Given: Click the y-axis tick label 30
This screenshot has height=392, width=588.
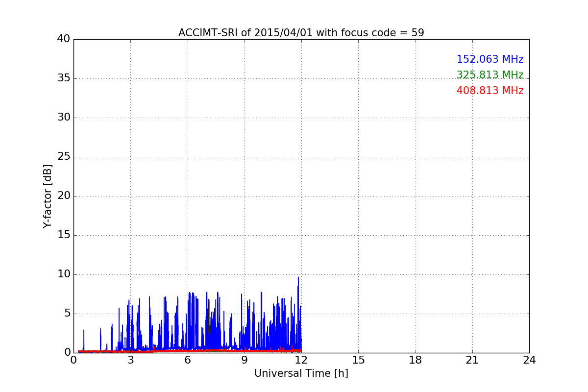Looking at the screenshot, I should (x=64, y=118).
